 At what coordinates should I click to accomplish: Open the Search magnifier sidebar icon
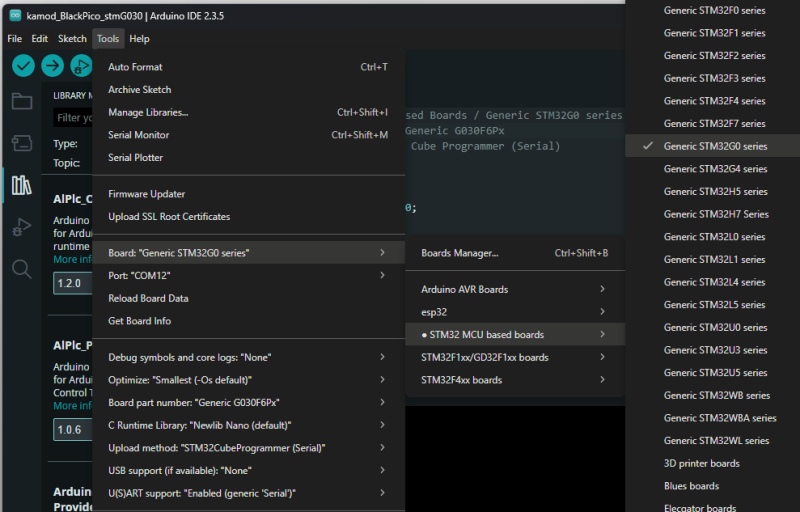21,268
